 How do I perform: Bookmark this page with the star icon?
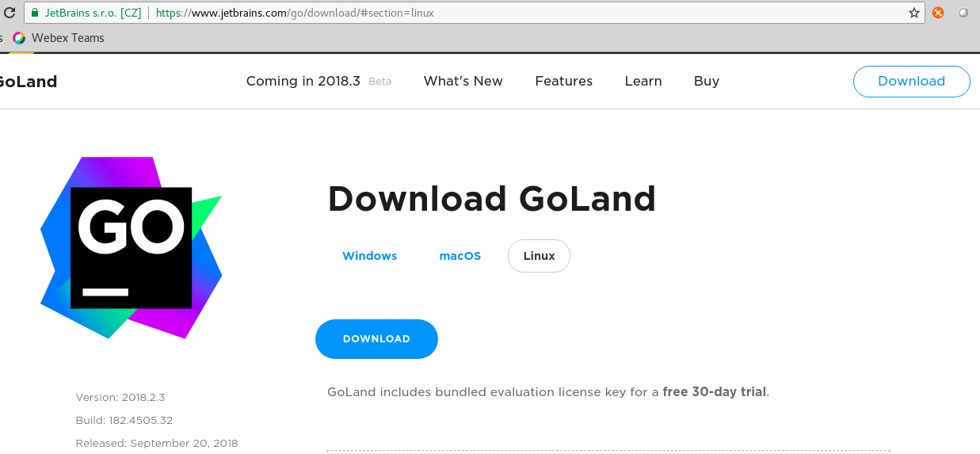tap(913, 13)
